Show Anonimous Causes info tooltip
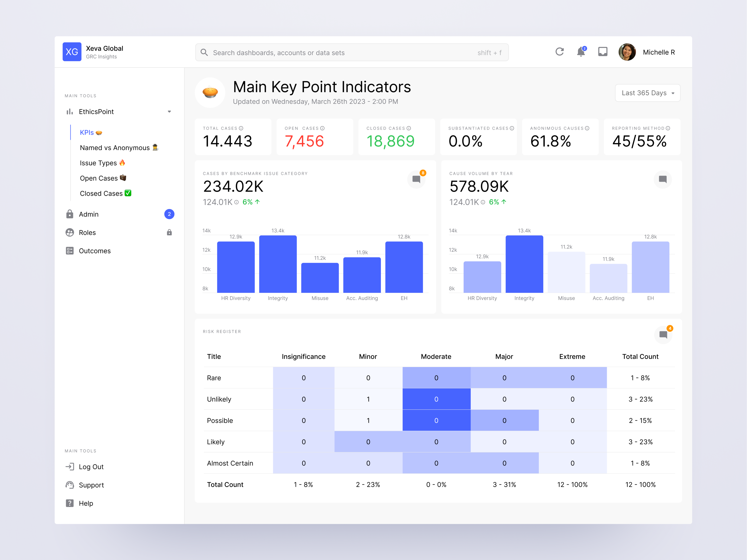The height and width of the screenshot is (560, 747). pyautogui.click(x=587, y=128)
